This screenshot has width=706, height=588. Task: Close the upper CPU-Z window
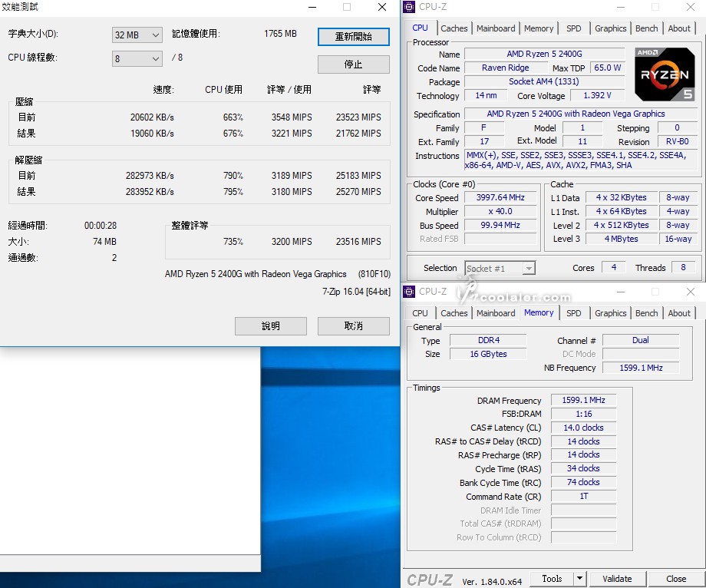(x=690, y=7)
